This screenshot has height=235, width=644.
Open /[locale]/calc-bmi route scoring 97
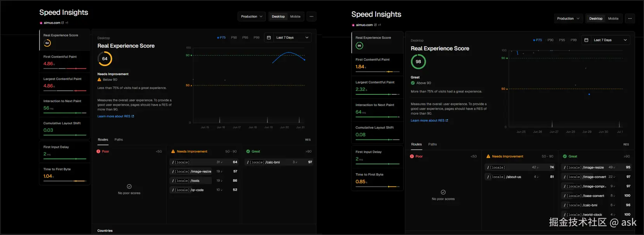point(279,162)
